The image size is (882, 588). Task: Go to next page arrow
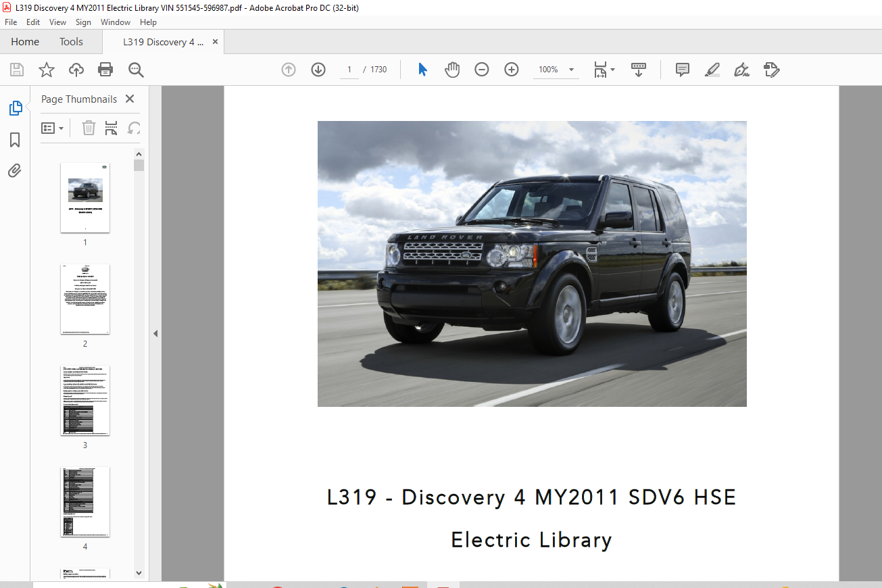click(x=318, y=70)
